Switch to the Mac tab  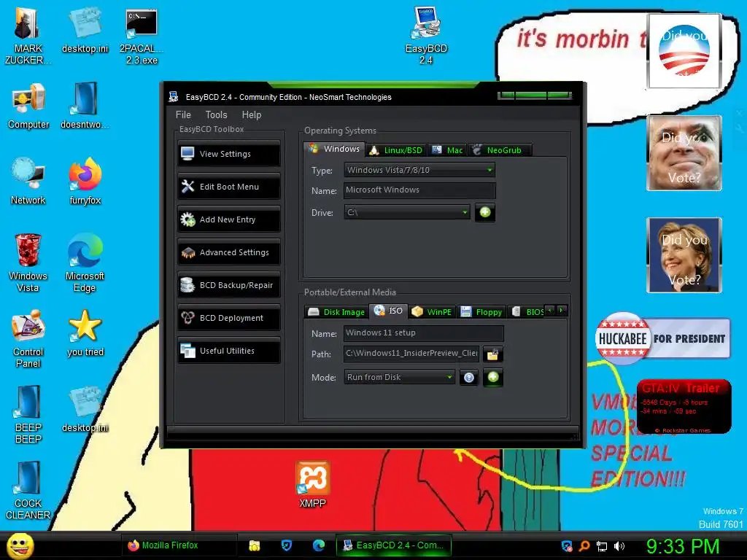447,150
